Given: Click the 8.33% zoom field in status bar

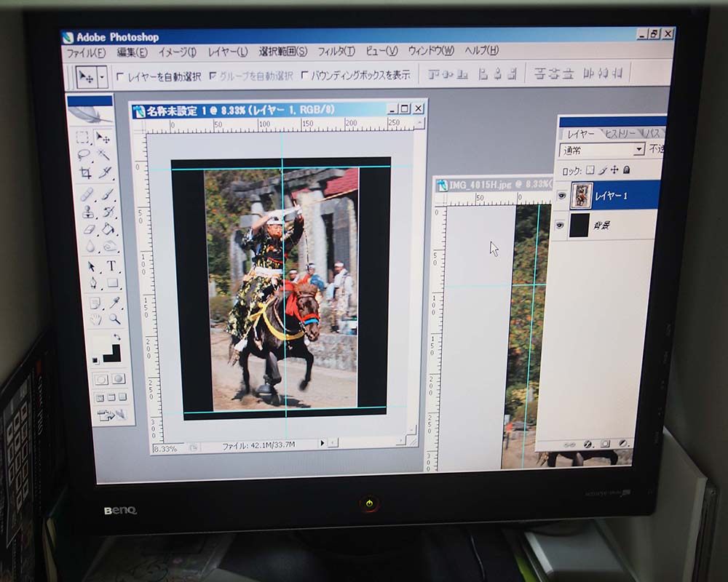Looking at the screenshot, I should click(x=165, y=449).
